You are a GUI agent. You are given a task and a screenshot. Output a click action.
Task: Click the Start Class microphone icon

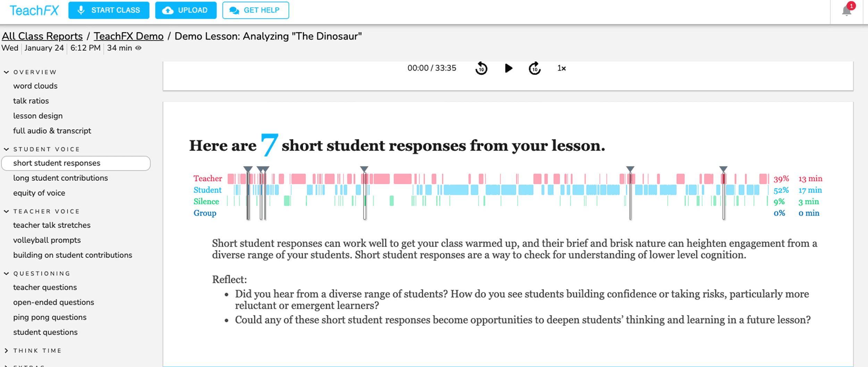pyautogui.click(x=82, y=10)
